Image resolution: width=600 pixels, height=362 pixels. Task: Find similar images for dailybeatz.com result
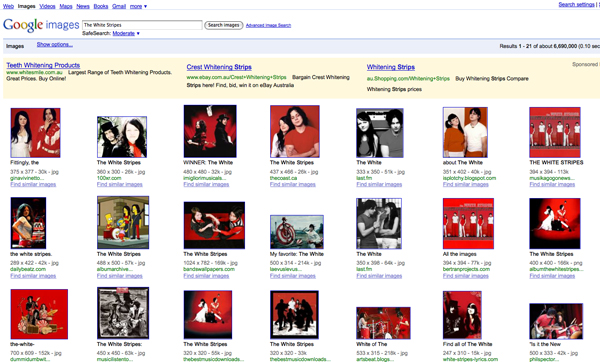[33, 276]
